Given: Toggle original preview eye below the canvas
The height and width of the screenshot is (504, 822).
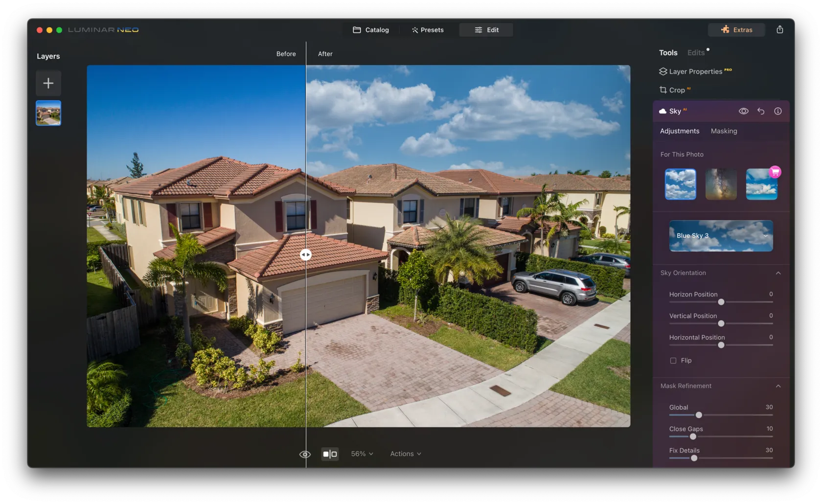Looking at the screenshot, I should pos(305,454).
